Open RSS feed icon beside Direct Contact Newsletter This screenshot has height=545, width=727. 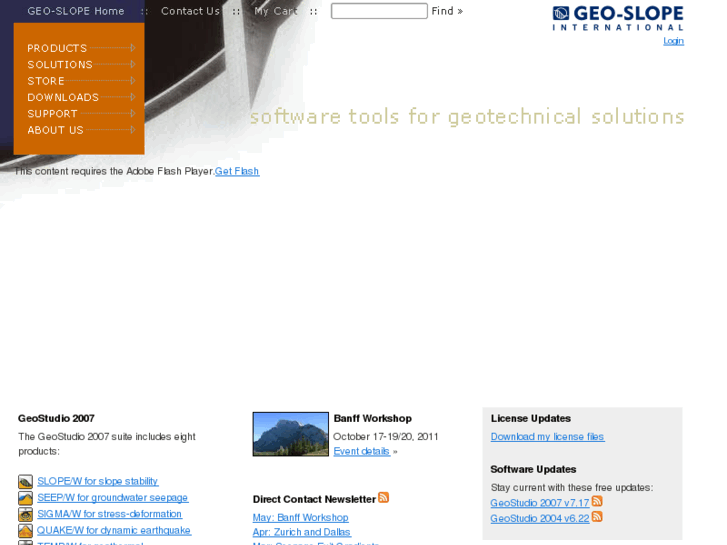point(383,497)
